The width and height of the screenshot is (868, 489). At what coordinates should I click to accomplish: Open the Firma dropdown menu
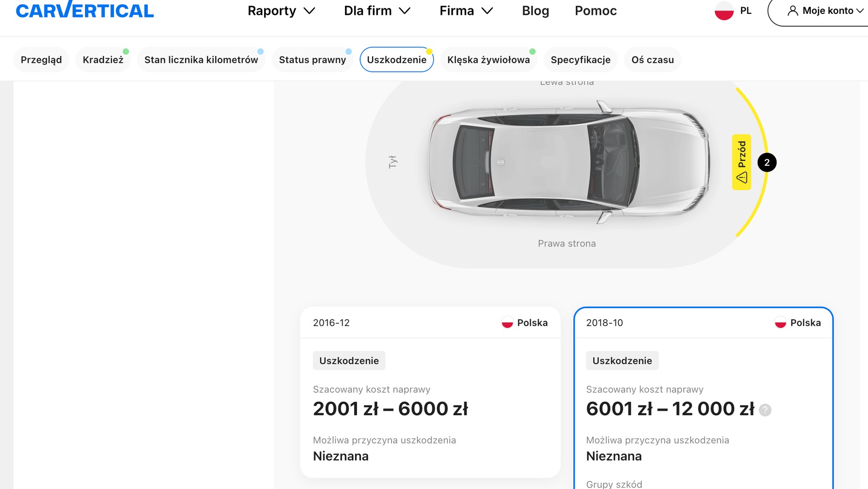(x=466, y=11)
